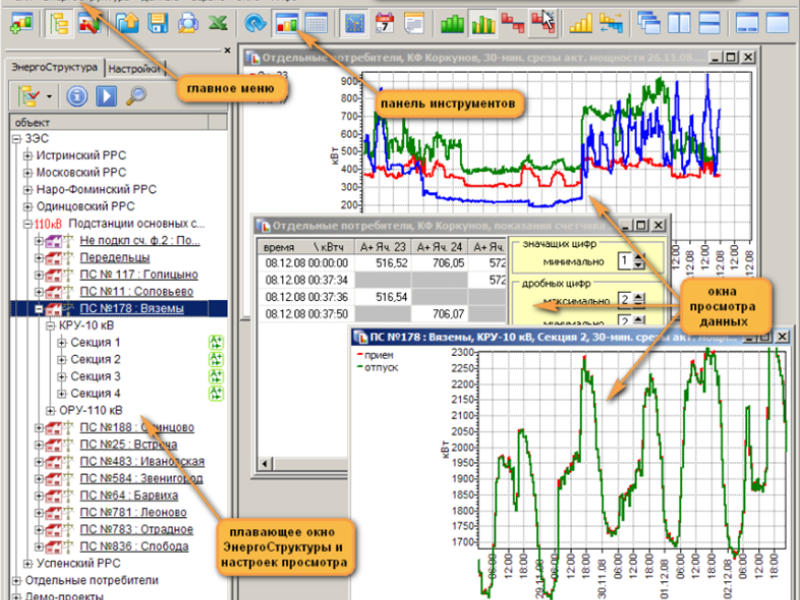Click the значащих цифр минимально value field

point(625,261)
